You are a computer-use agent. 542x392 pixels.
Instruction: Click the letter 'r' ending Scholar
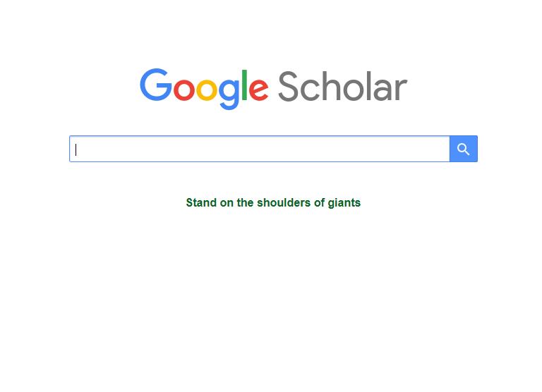coord(401,90)
